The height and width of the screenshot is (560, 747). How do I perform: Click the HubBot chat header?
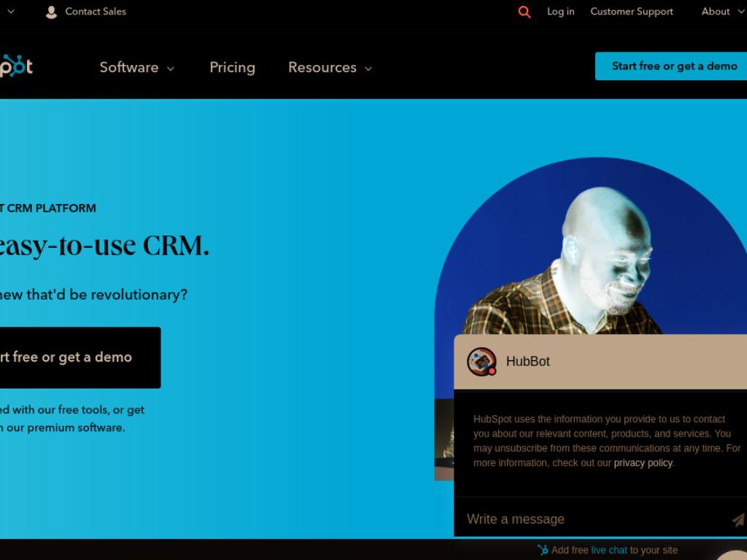click(600, 362)
